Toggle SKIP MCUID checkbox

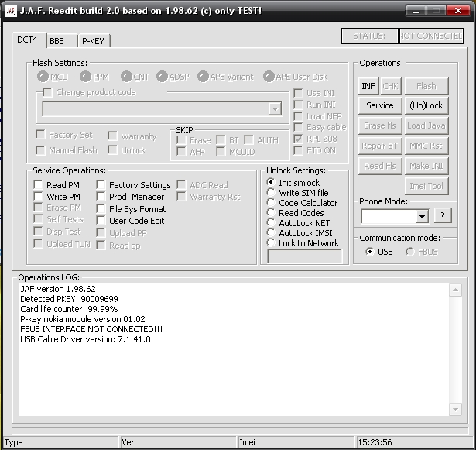click(221, 151)
